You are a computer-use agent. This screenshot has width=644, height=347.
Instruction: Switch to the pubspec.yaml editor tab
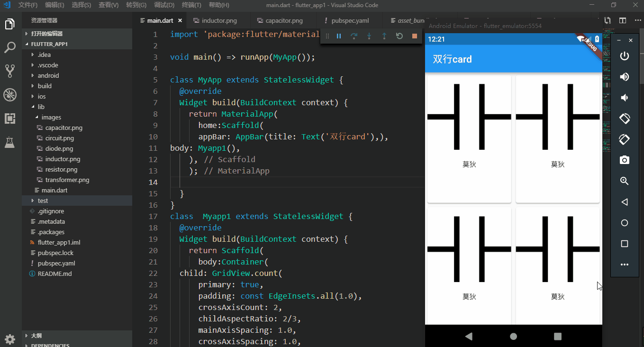point(350,21)
